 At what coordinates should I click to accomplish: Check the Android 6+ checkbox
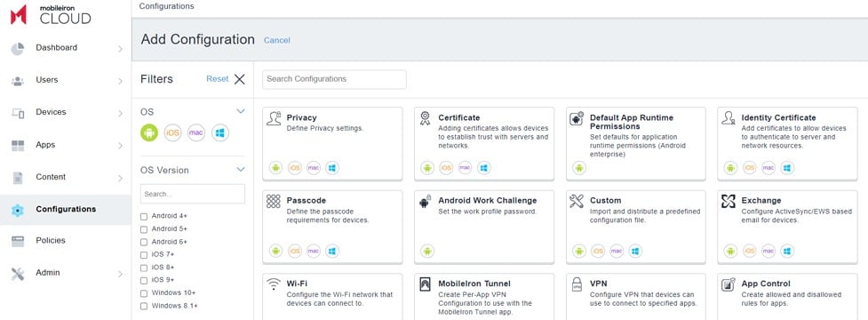click(x=144, y=242)
